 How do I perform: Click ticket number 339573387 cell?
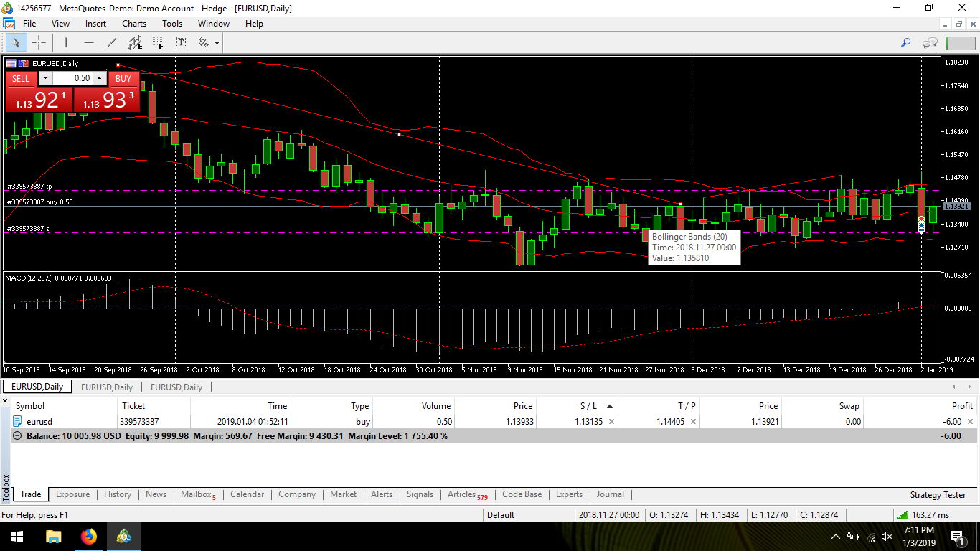tap(140, 422)
